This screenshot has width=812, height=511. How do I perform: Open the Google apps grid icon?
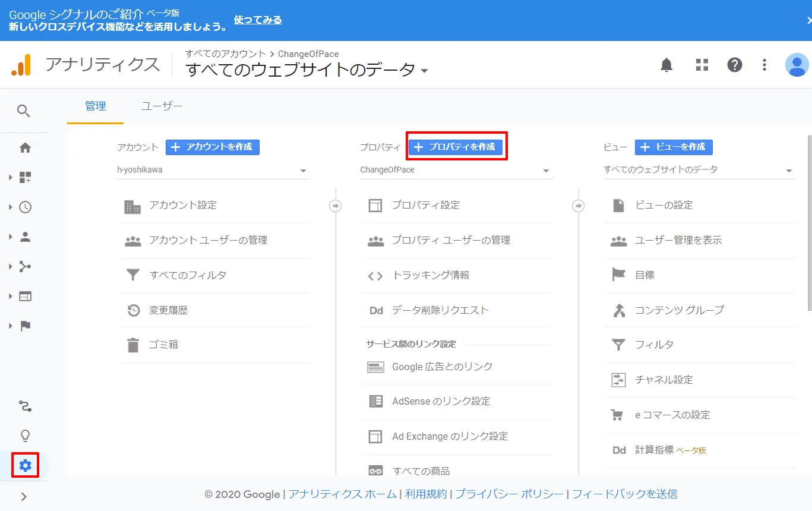702,65
